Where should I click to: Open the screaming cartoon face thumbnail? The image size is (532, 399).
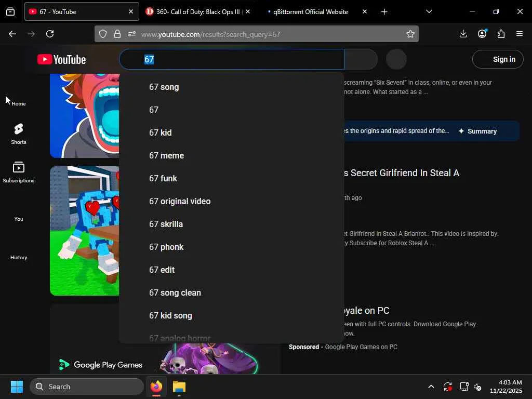pos(85,115)
